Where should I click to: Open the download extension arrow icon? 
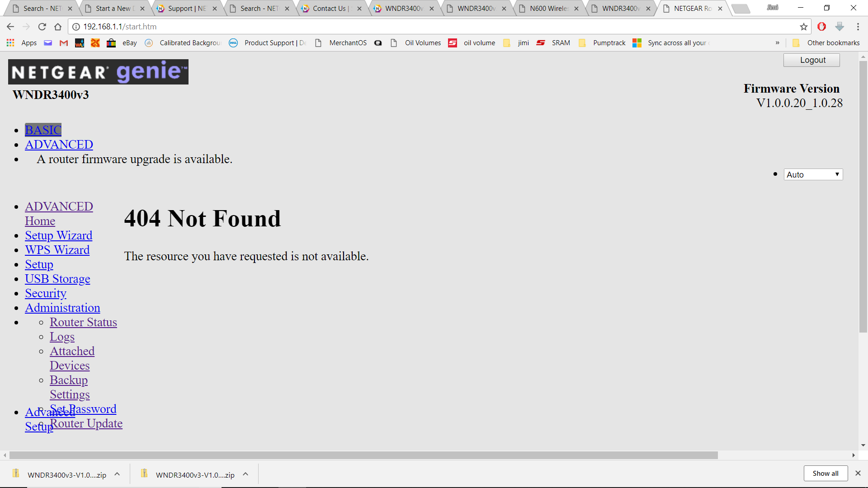pos(840,27)
